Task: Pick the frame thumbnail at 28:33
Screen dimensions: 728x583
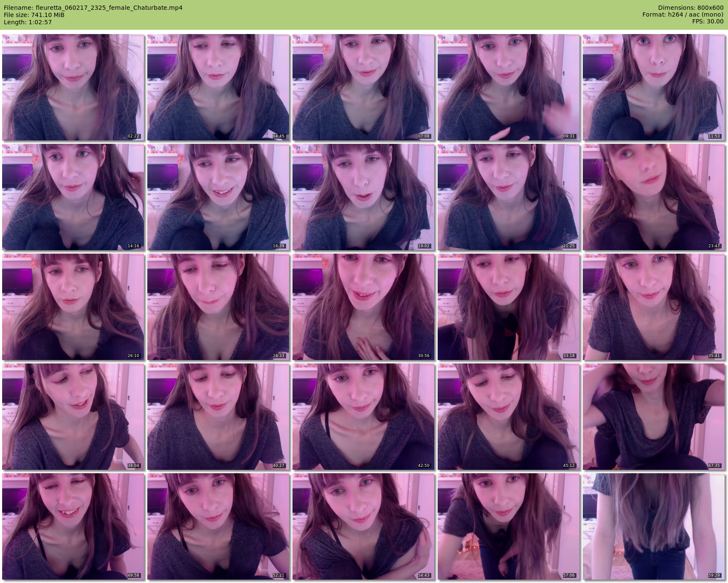Action: point(218,307)
